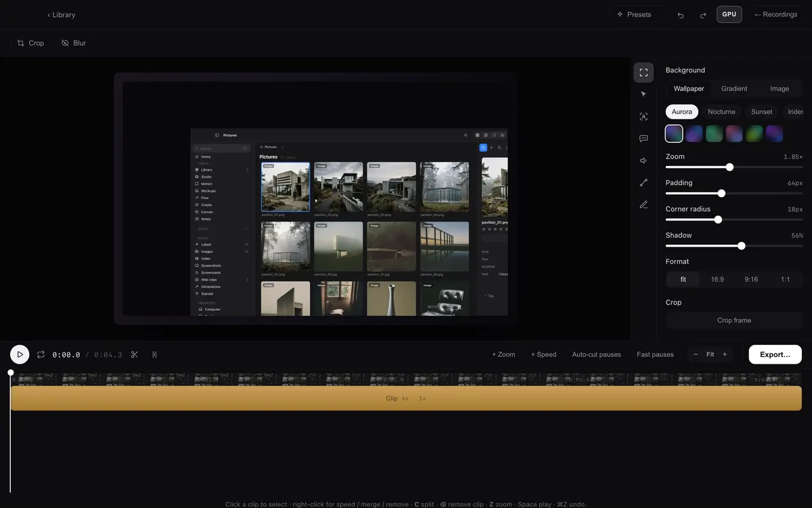Click the Zoom slider handle
The height and width of the screenshot is (508, 812).
click(729, 167)
